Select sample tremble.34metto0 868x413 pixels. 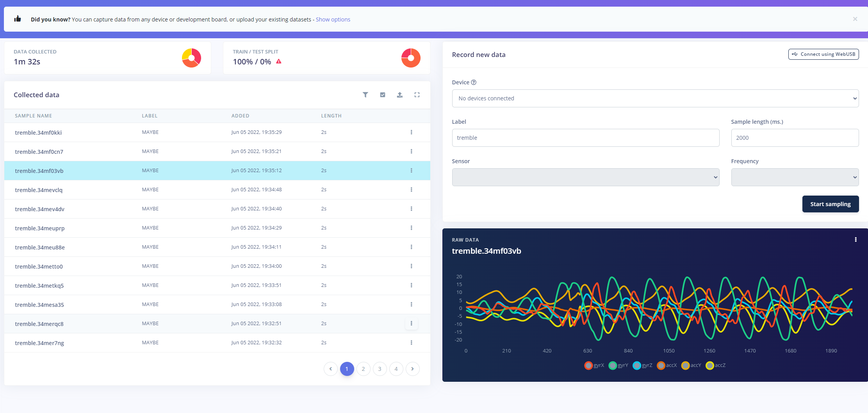pos(217,266)
